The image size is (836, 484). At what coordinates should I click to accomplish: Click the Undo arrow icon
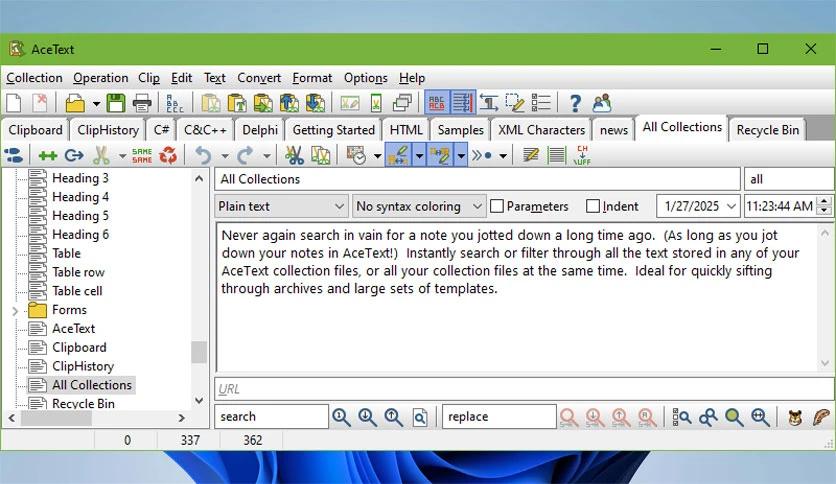[203, 155]
